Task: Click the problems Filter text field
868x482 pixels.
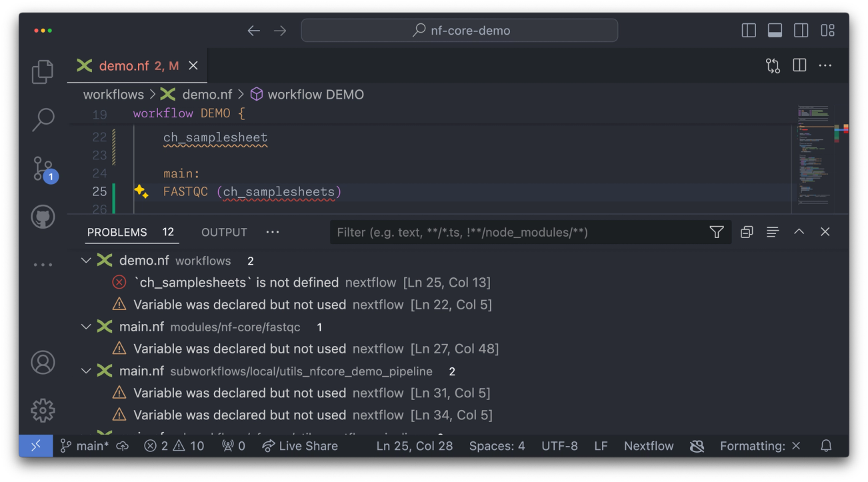Action: coord(519,232)
